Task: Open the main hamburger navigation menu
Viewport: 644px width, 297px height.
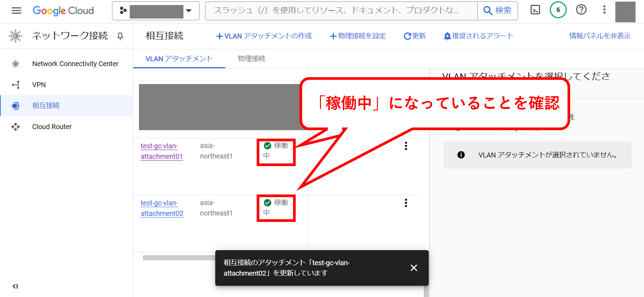Action: pos(16,10)
